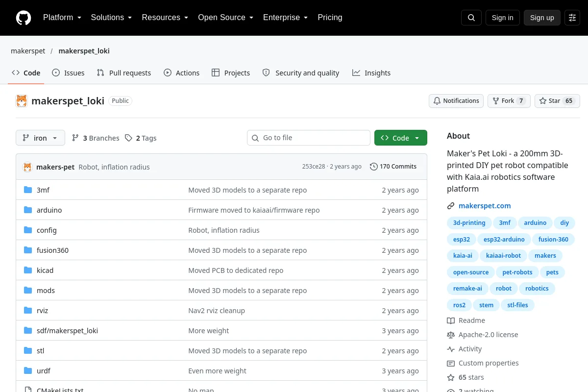
Task: Click the makers-pet commit author avatar
Action: (28, 167)
